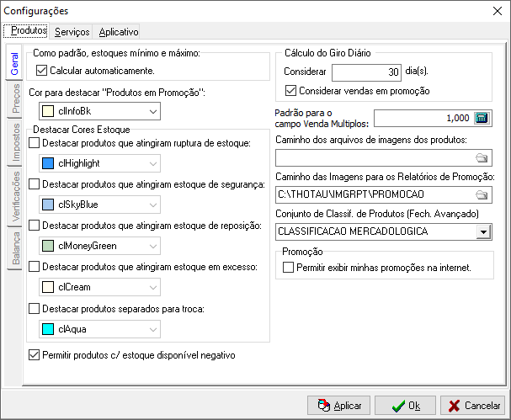Click the Aplicar button

(338, 406)
